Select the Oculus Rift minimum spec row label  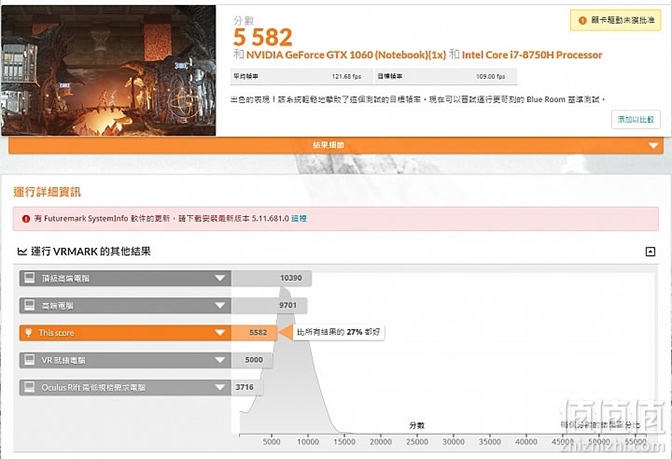click(x=93, y=387)
